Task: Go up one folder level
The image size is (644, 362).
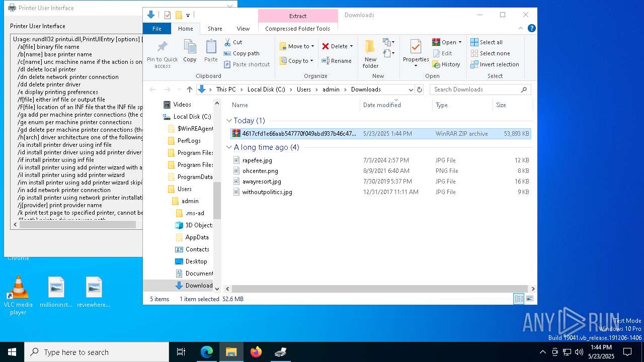Action: [189, 89]
